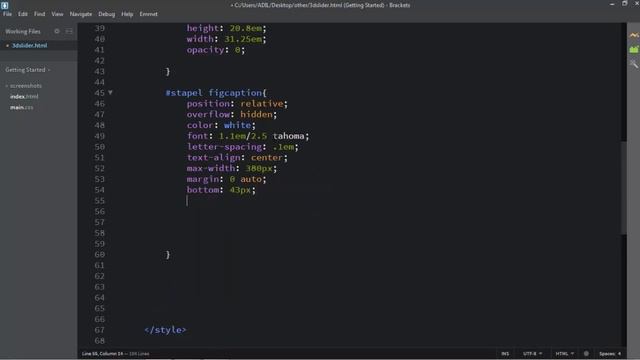Click the Live Preview lightning icon

633,36
